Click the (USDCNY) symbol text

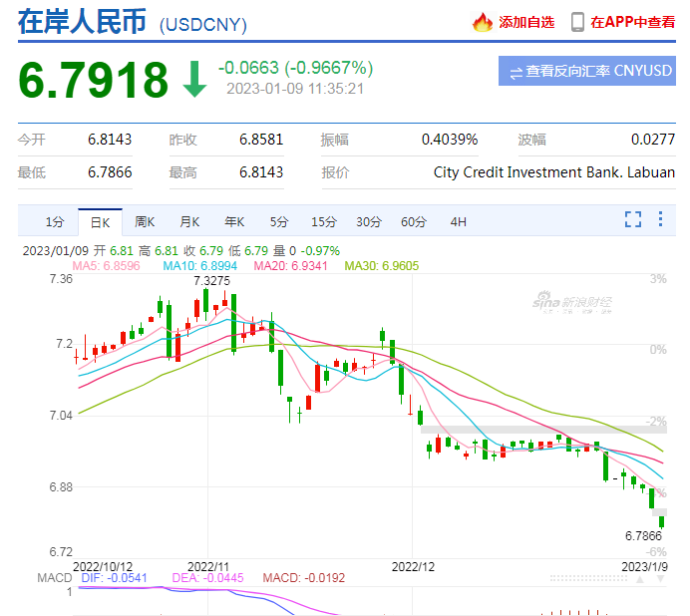tap(203, 25)
